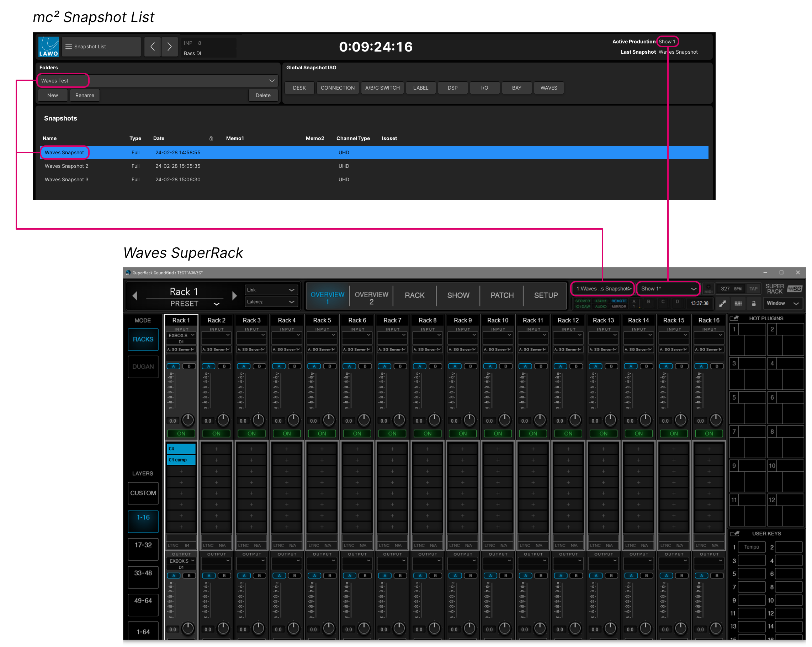The height and width of the screenshot is (647, 812).
Task: Click the Lawo logo icon
Action: point(49,47)
